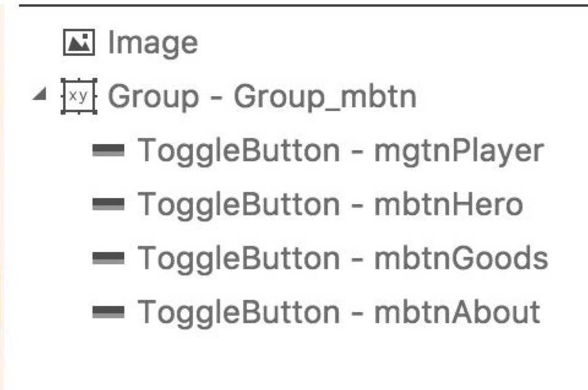Select the mbtnGoods name text

coord(461,258)
